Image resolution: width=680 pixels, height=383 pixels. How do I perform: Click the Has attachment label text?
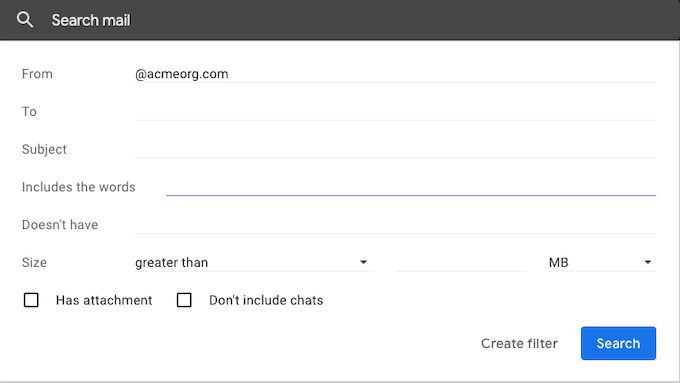[x=104, y=300]
